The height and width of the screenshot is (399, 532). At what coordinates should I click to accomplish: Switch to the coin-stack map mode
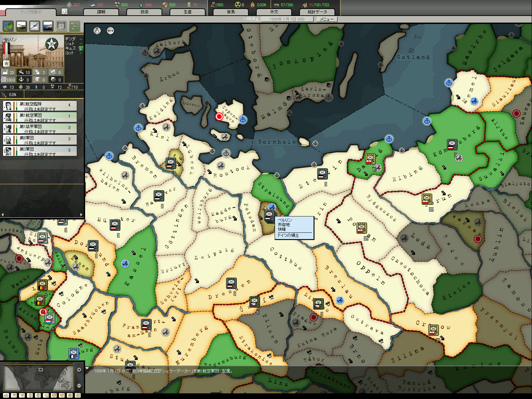(38, 395)
